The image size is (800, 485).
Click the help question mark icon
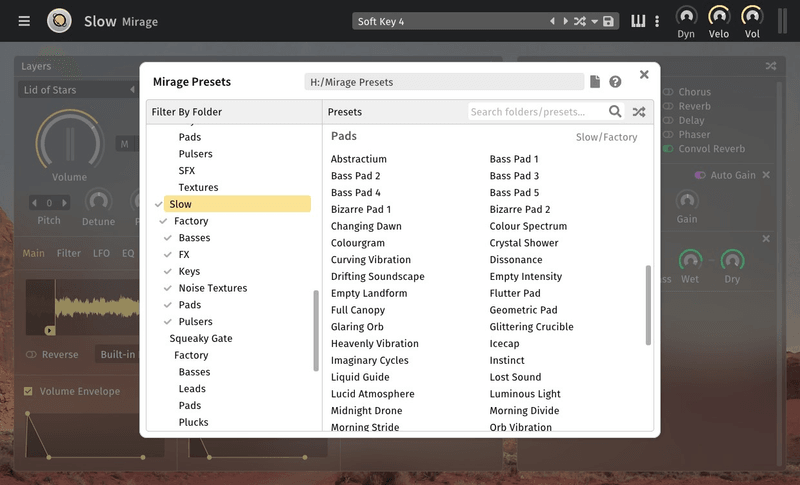(615, 82)
